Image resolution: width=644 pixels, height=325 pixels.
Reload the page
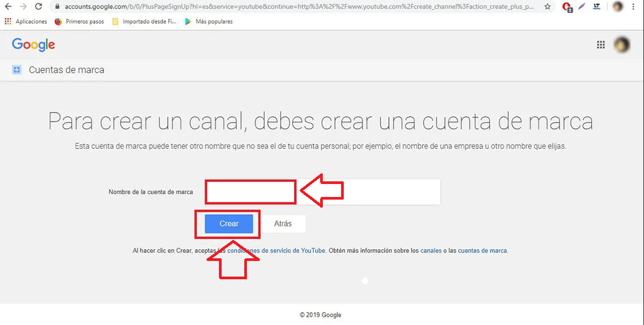(x=39, y=6)
